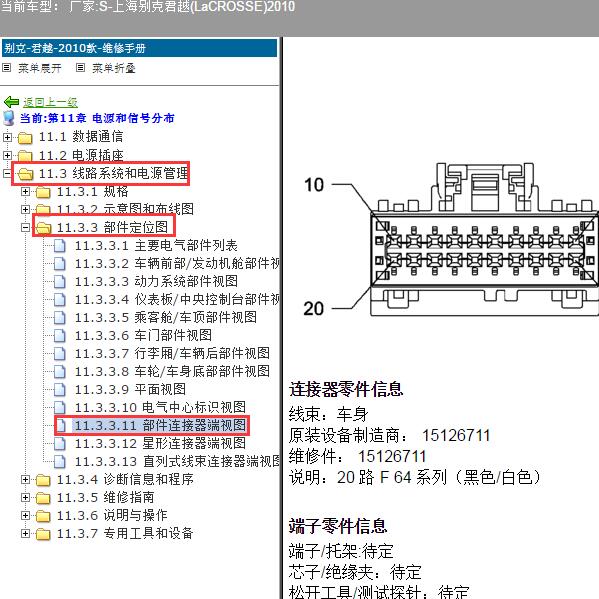Click the 端子零件信息 heading
This screenshot has height=599, width=599.
338,526
